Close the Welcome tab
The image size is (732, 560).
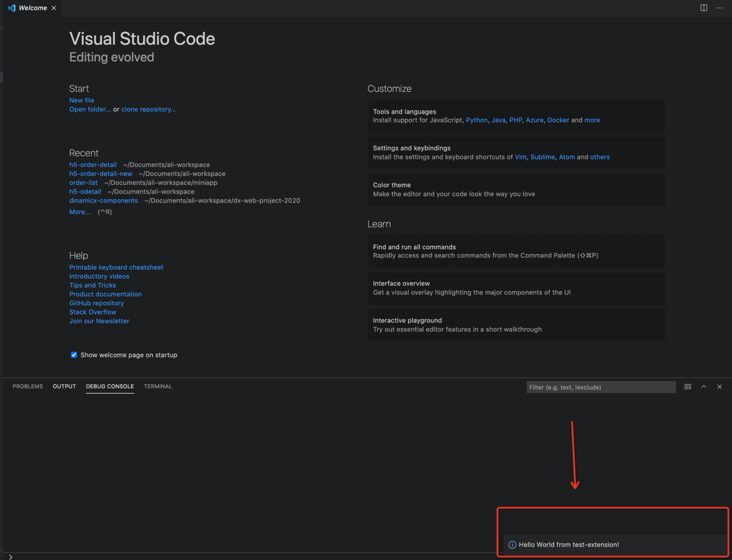click(x=54, y=8)
